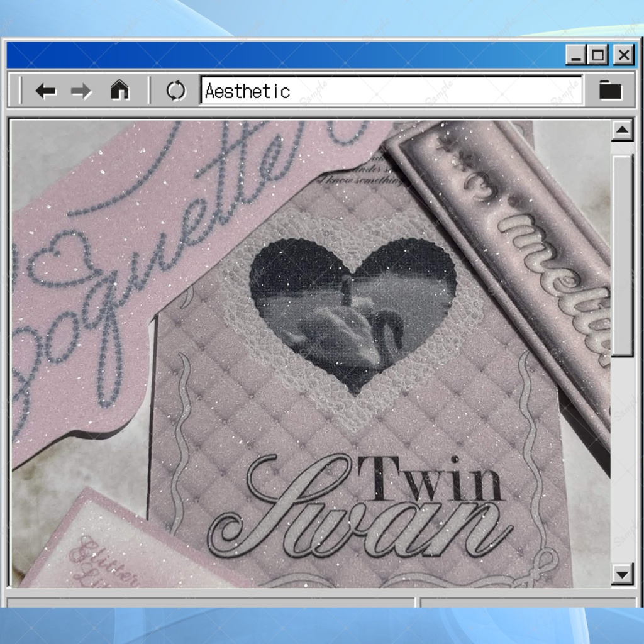Open the home page icon

[119, 89]
